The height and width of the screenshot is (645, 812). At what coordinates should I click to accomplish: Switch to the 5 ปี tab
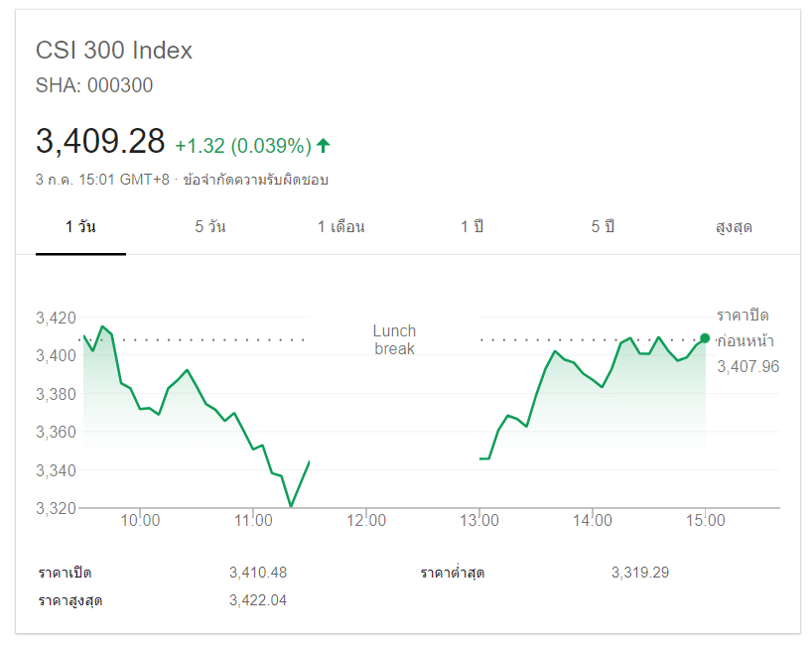tap(603, 227)
